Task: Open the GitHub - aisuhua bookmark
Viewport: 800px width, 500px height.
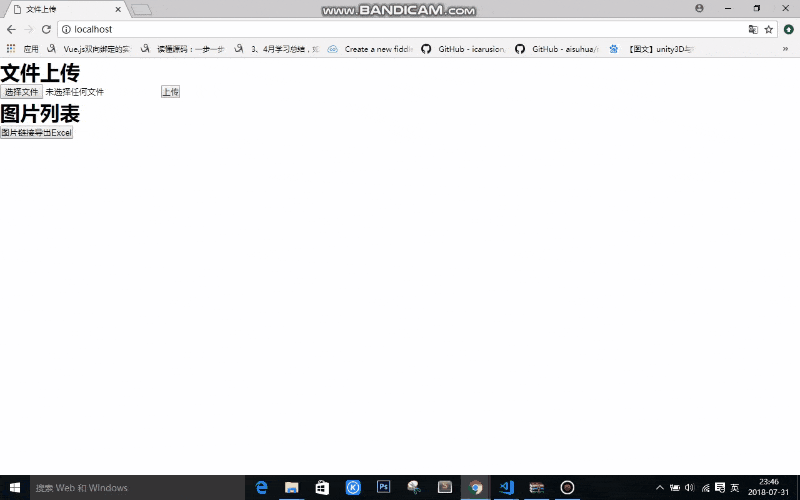Action: 557,49
